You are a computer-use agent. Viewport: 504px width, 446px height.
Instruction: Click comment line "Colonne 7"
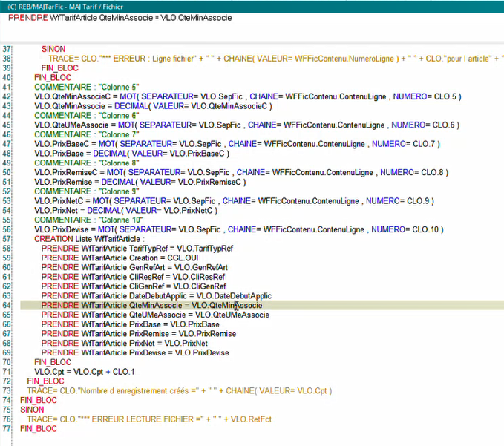tap(86, 134)
